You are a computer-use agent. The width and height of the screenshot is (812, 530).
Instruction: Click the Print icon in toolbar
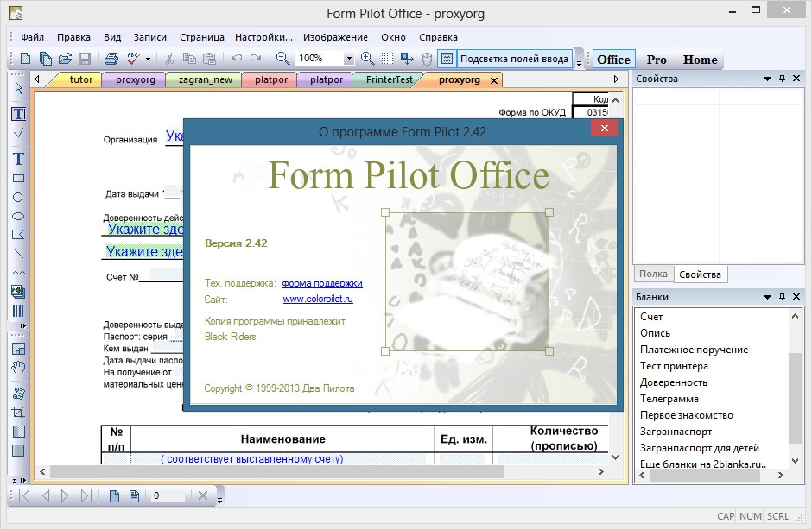111,59
